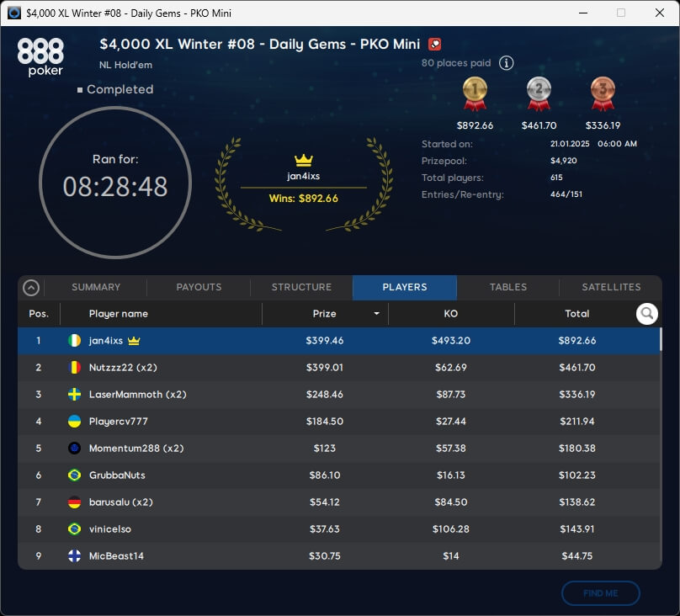This screenshot has height=616, width=680.
Task: Click the gold first place medal
Action: (x=475, y=93)
